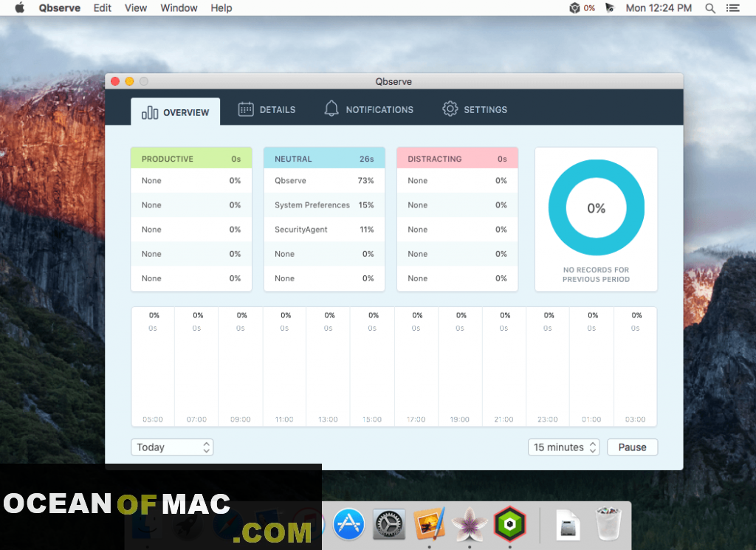Open Notification Center list icon
The image size is (756, 550).
[733, 8]
